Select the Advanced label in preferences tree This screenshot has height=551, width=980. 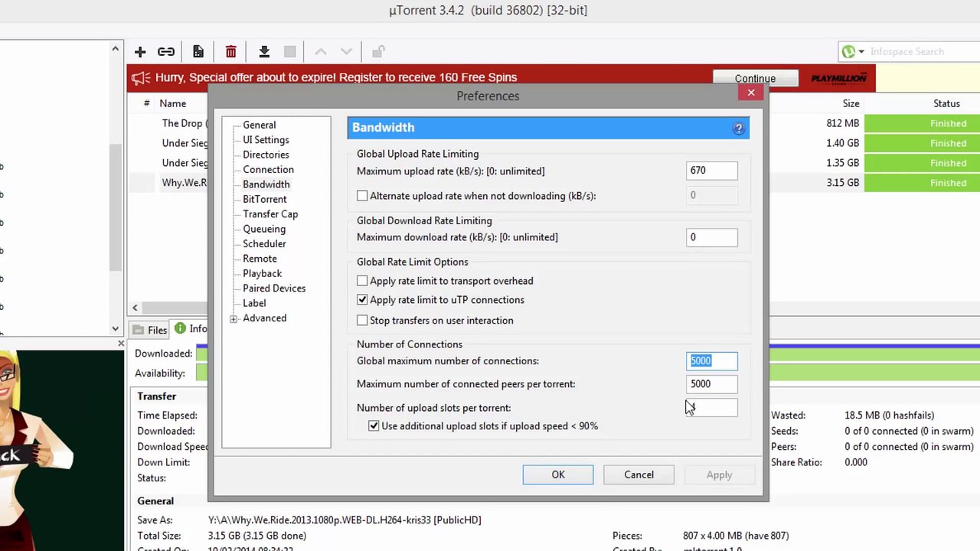coord(264,318)
